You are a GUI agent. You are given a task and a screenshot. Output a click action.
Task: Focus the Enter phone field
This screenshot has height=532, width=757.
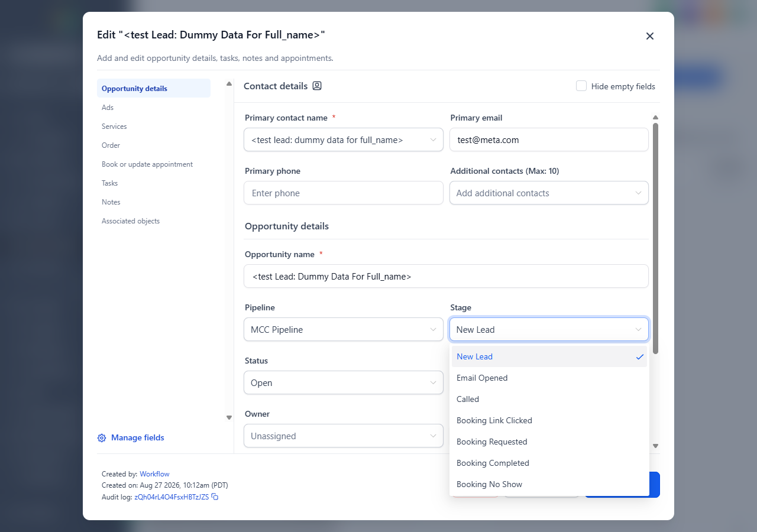tap(344, 193)
